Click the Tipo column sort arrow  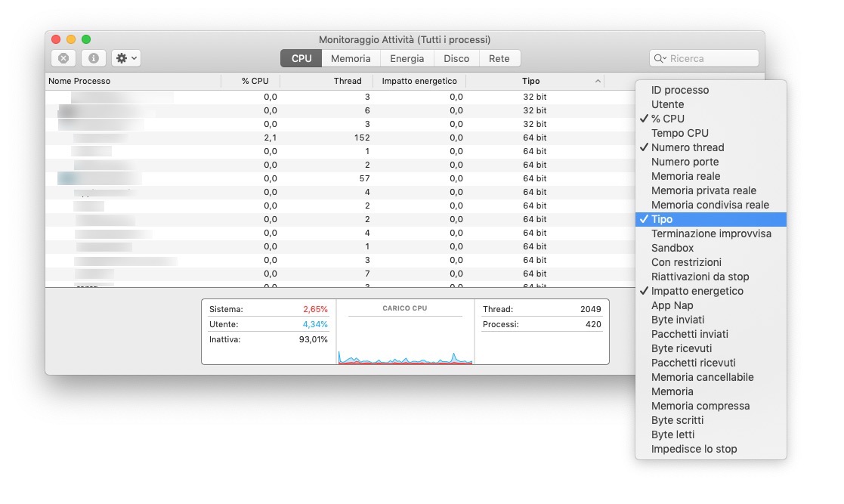(x=598, y=81)
